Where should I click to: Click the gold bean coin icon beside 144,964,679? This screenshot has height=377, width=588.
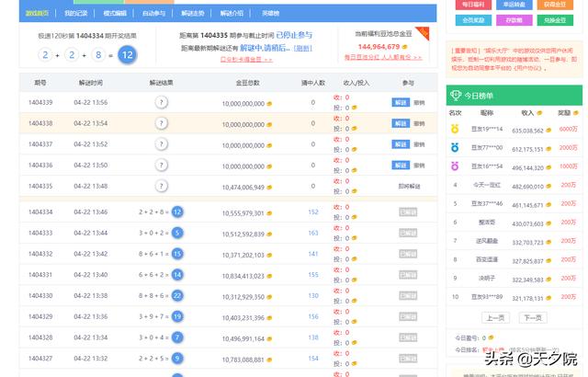pos(407,45)
